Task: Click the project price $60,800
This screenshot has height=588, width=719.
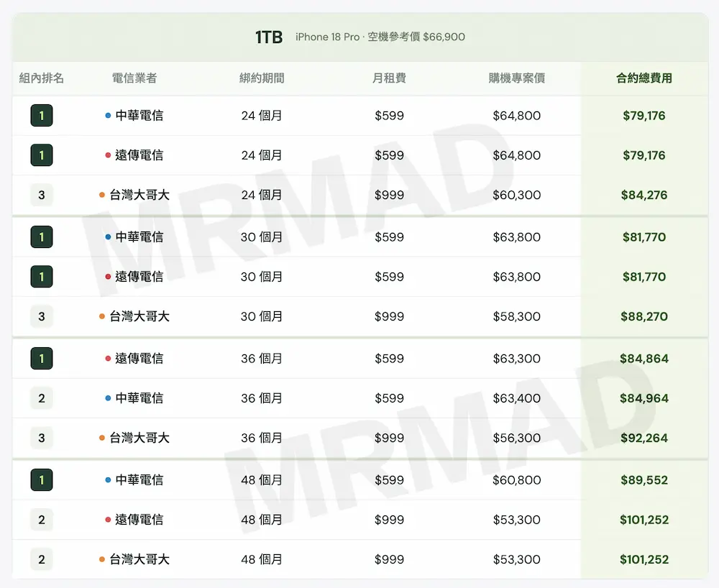Action: (517, 480)
